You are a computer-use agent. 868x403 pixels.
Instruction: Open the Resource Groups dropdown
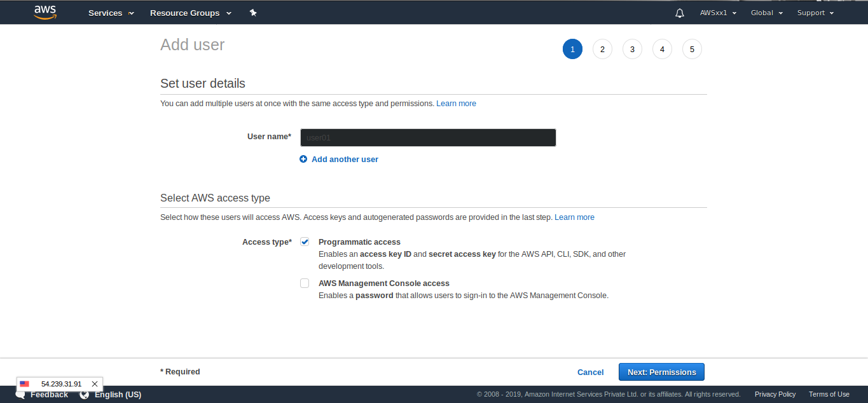191,13
